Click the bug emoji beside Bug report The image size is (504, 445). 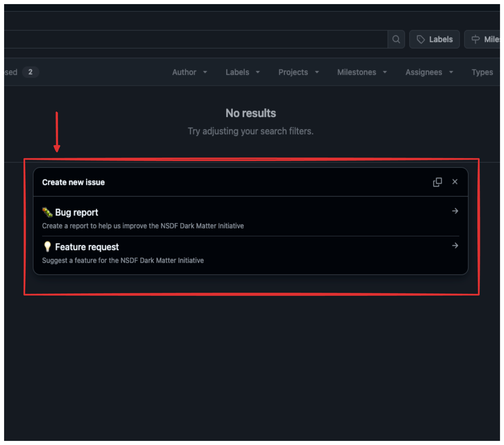47,212
